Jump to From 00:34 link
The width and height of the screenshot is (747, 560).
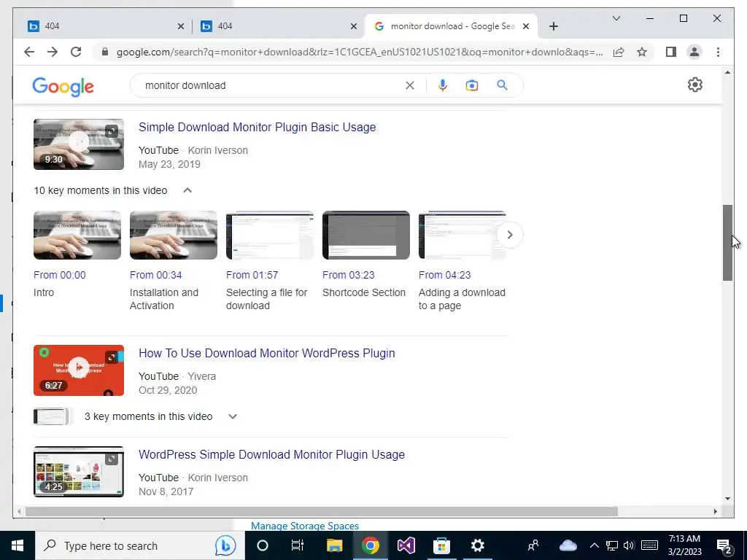(156, 275)
